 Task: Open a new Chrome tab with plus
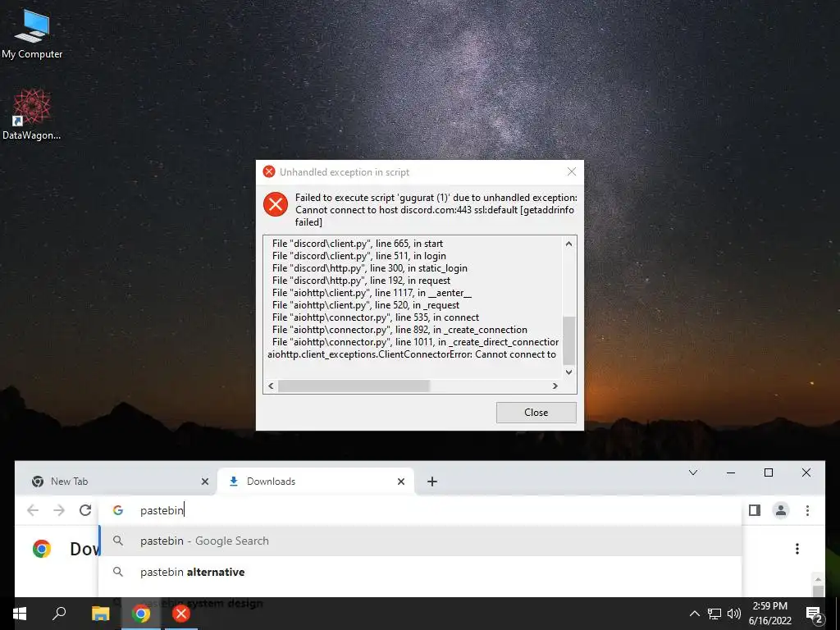pyautogui.click(x=432, y=482)
